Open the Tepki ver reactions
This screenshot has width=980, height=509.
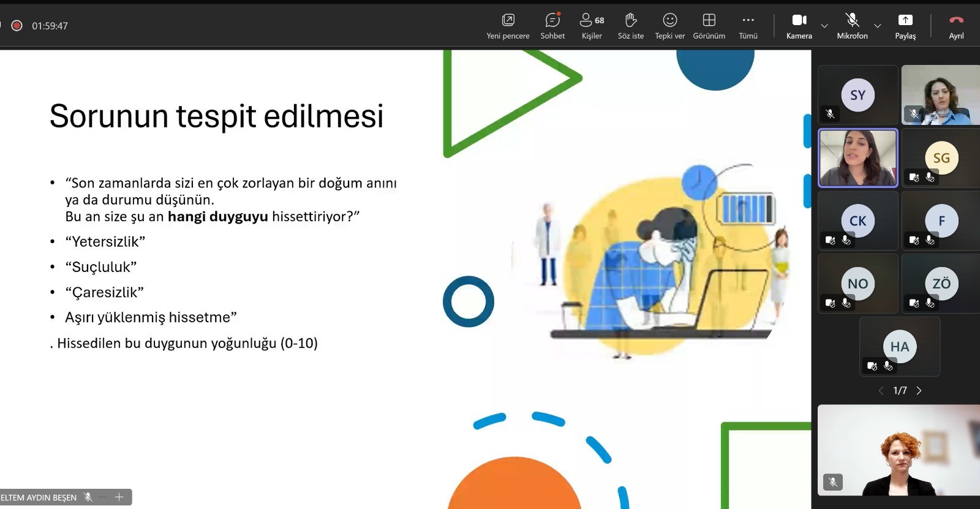point(669,26)
